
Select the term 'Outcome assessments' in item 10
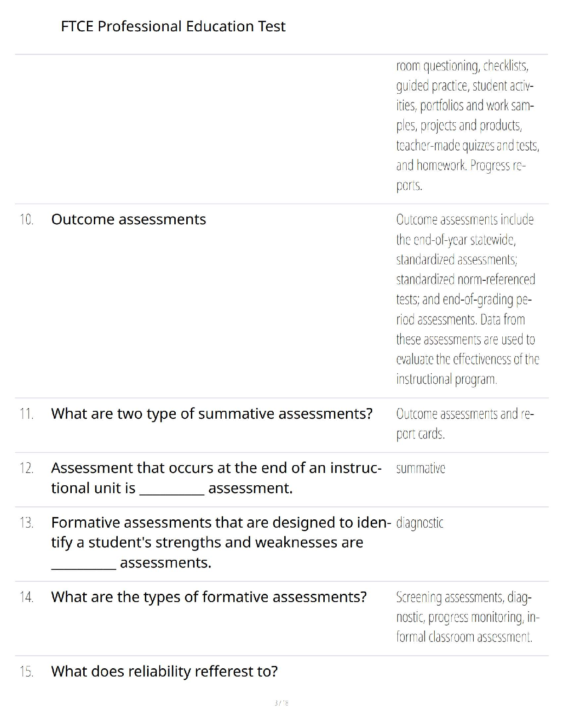click(x=128, y=220)
